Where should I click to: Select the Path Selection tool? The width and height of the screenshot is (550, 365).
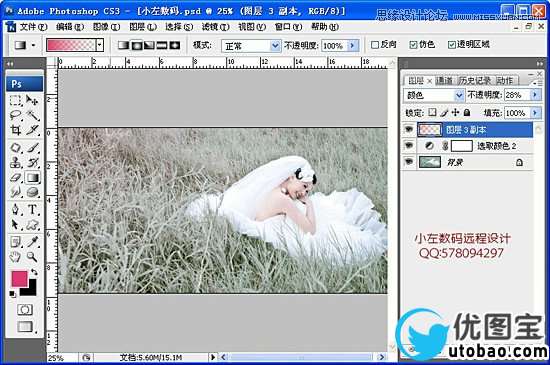pos(16,224)
